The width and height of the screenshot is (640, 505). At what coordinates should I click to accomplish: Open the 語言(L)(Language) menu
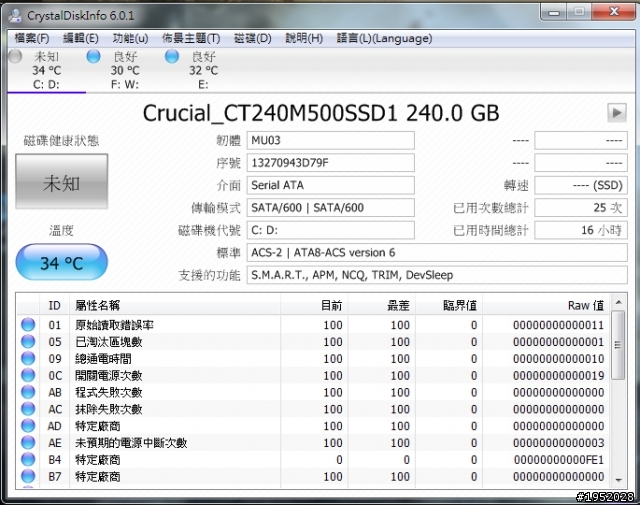(x=384, y=38)
